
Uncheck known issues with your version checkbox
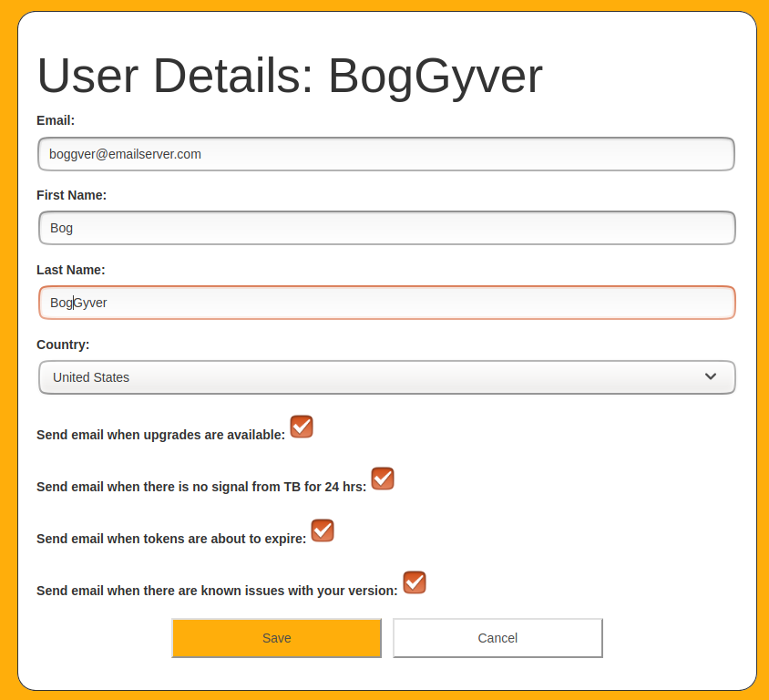pos(415,582)
